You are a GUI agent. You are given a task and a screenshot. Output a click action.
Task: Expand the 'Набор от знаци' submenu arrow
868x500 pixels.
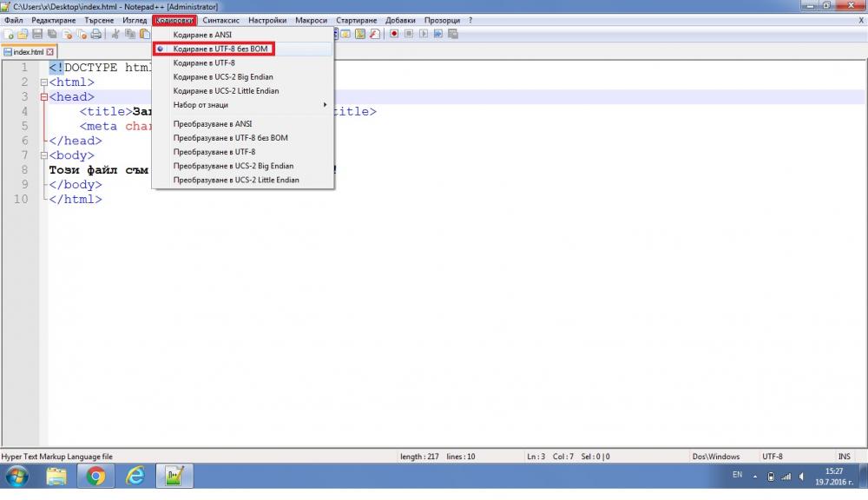pyautogui.click(x=325, y=105)
